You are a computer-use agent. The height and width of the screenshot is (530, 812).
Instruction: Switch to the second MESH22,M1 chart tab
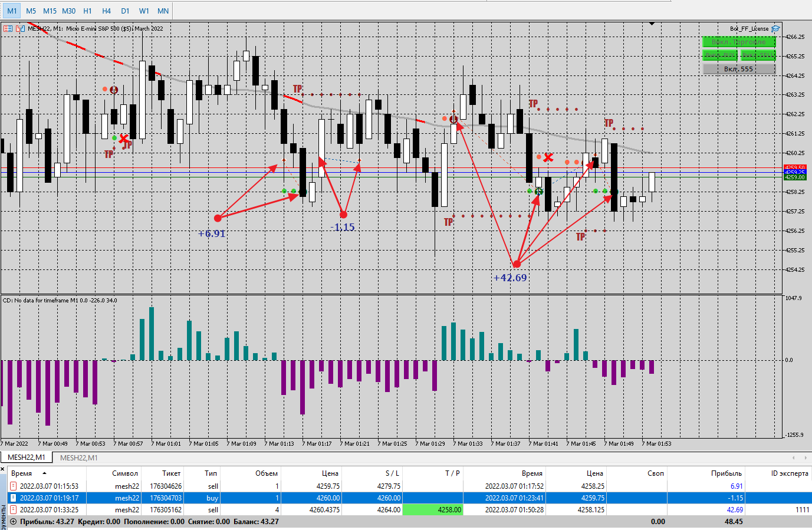79,457
